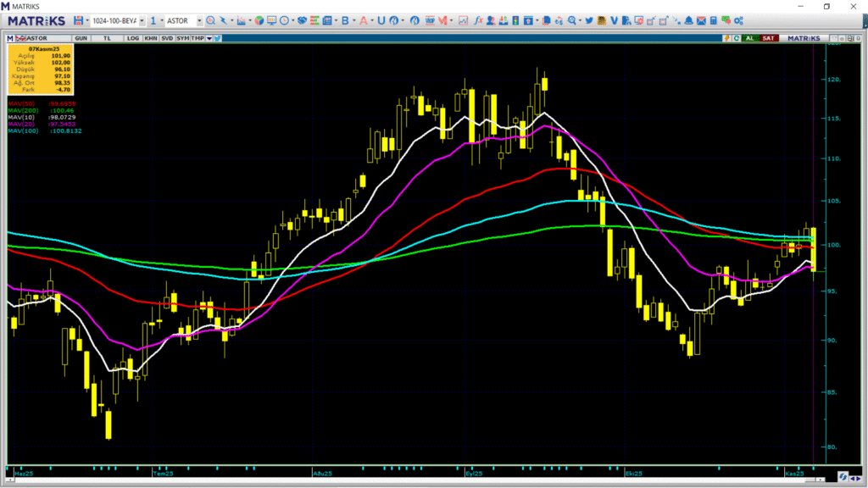The width and height of the screenshot is (868, 488).
Task: Expand the 1024-100-BEYAZ layout dropdown
Action: point(142,20)
